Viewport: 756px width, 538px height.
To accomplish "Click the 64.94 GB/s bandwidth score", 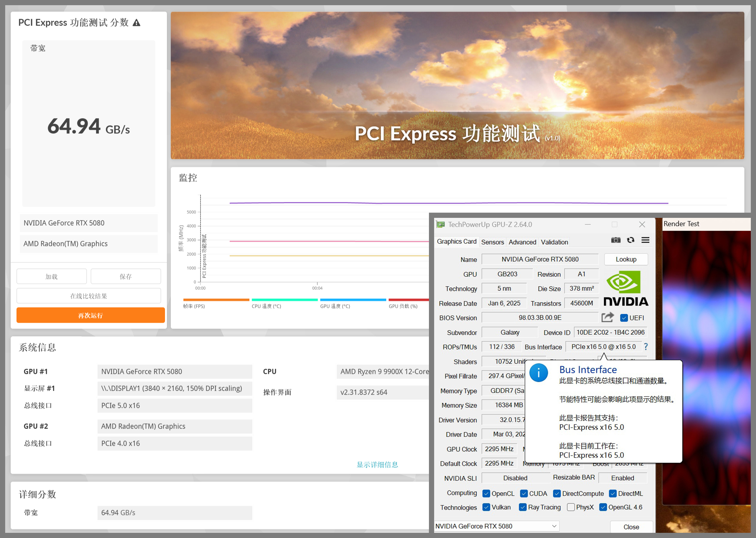I will coord(89,127).
